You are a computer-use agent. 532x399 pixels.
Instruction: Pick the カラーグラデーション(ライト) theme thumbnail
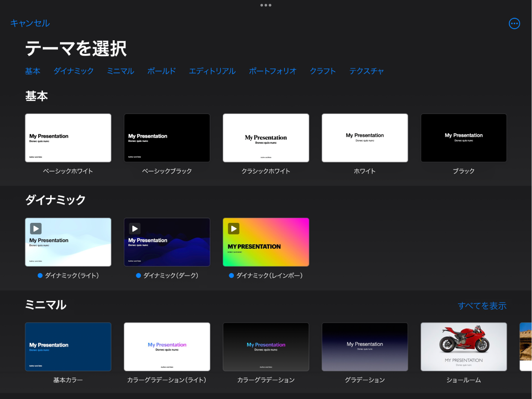(167, 347)
